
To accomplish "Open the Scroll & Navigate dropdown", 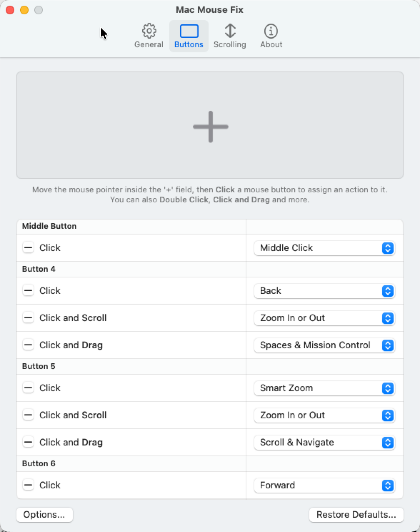I will 324,442.
